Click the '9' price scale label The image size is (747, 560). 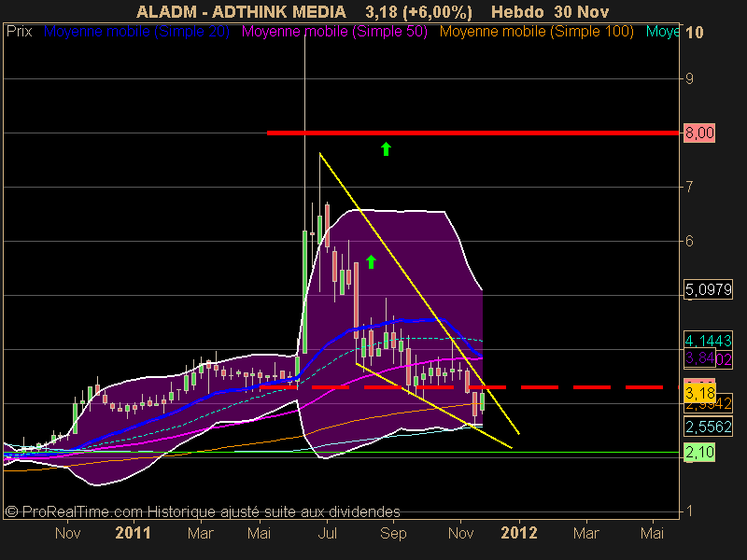689,78
